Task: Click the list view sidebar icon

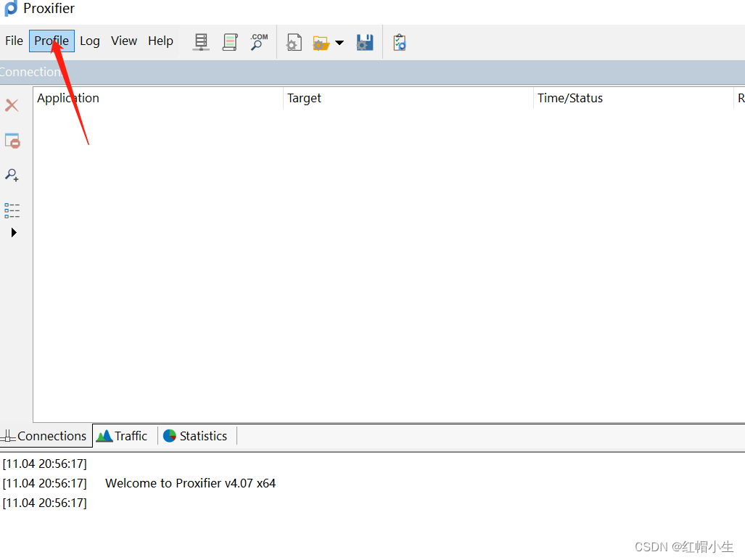Action: click(x=12, y=210)
